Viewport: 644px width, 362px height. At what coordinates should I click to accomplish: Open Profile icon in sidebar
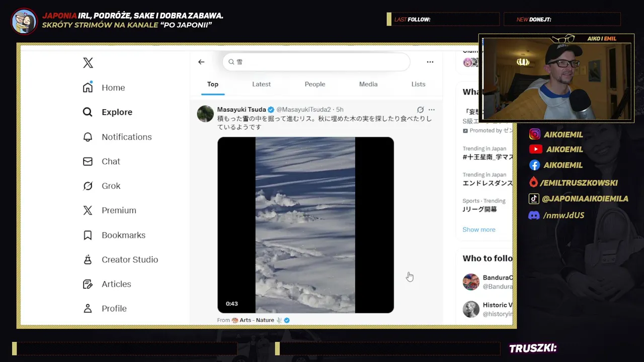click(88, 308)
